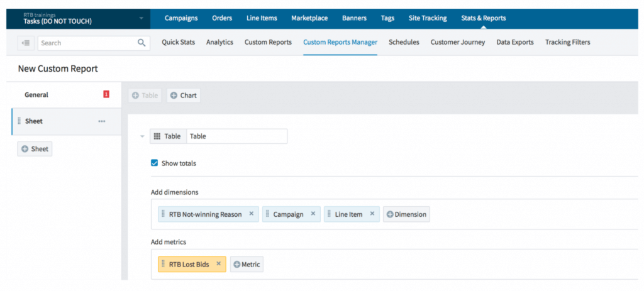Open the Customer Journey tab
The image size is (644, 291).
click(457, 42)
